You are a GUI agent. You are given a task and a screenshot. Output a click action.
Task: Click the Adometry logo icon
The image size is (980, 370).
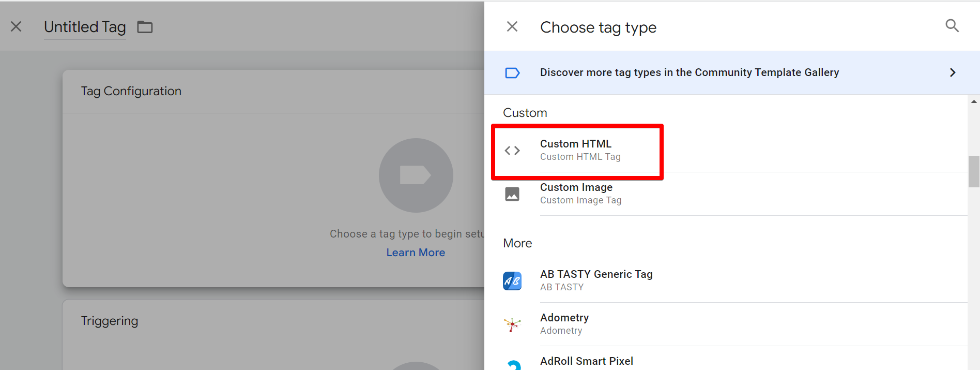click(512, 324)
